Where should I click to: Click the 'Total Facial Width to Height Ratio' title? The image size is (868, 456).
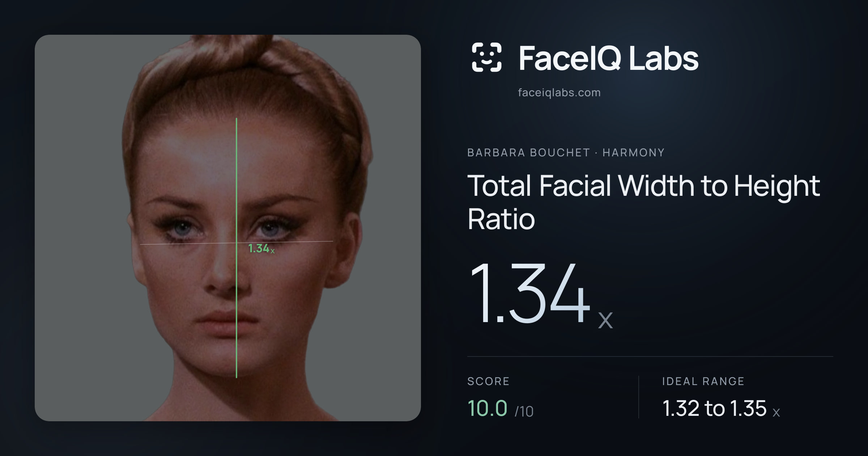(644, 202)
